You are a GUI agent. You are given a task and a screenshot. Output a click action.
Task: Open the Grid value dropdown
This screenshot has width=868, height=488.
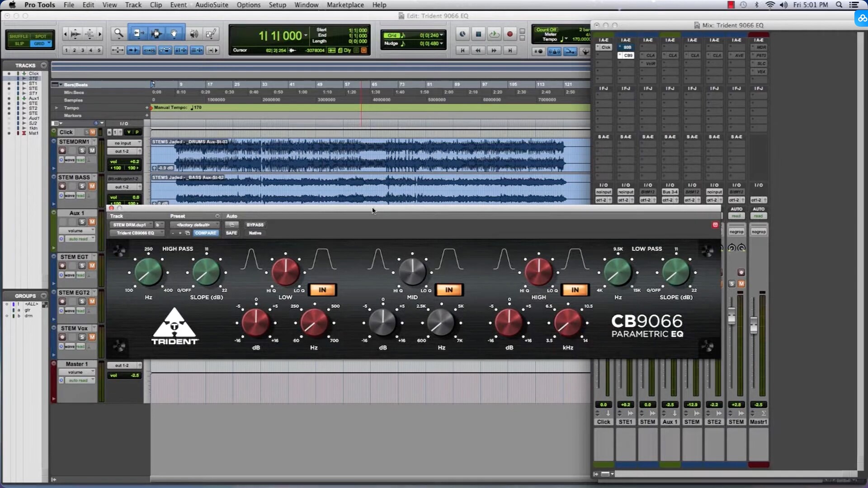pos(441,35)
